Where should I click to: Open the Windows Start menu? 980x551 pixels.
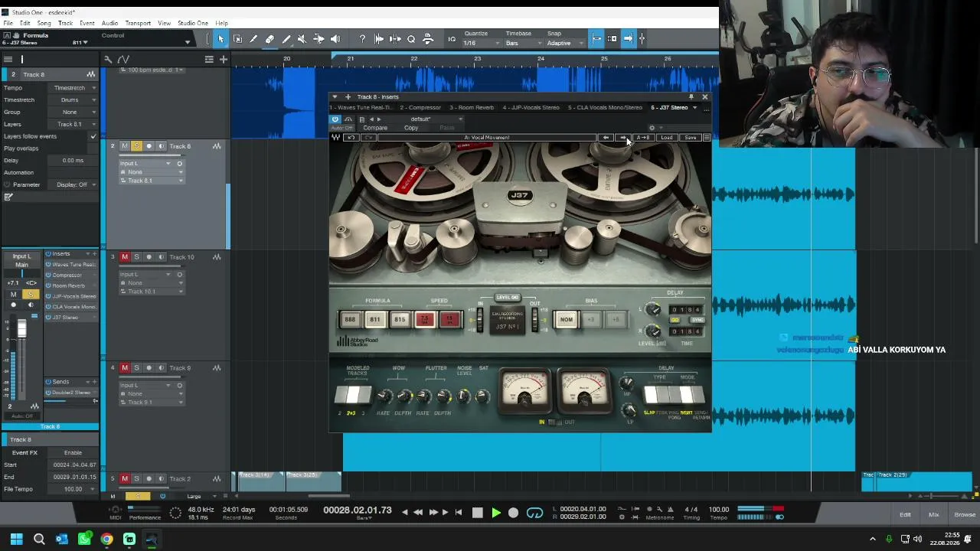[16, 540]
